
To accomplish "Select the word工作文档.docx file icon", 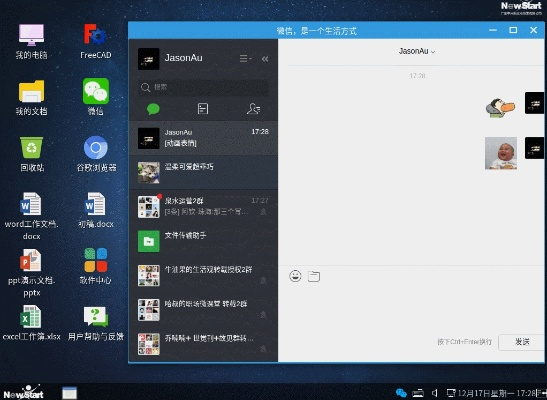I will click(31, 216).
